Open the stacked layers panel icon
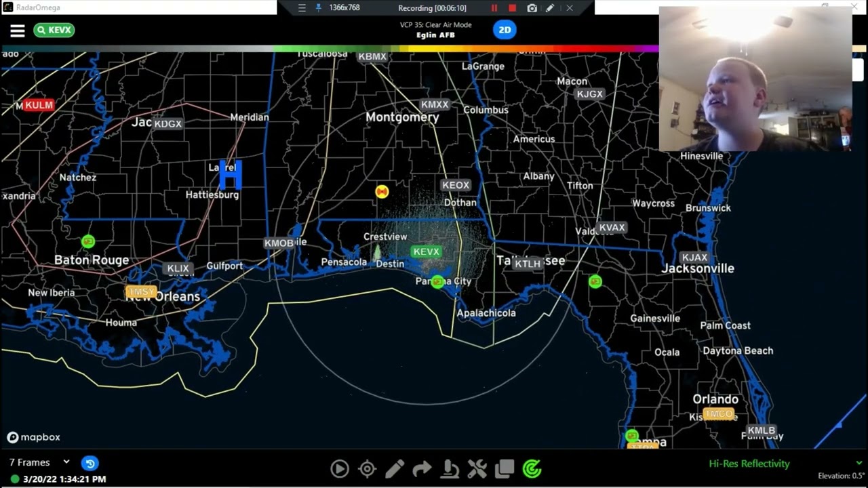Screen dimensions: 868x488 [505, 468]
